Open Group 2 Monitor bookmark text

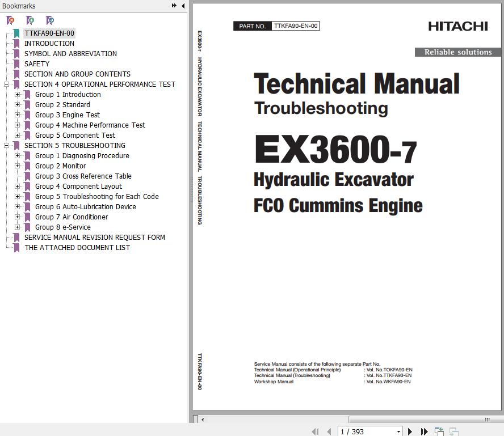[x=60, y=166]
